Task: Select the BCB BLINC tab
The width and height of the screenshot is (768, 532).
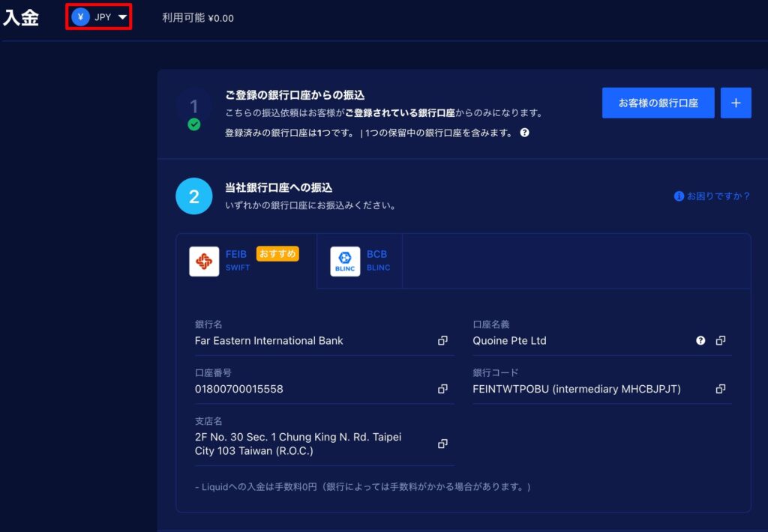Action: point(360,261)
